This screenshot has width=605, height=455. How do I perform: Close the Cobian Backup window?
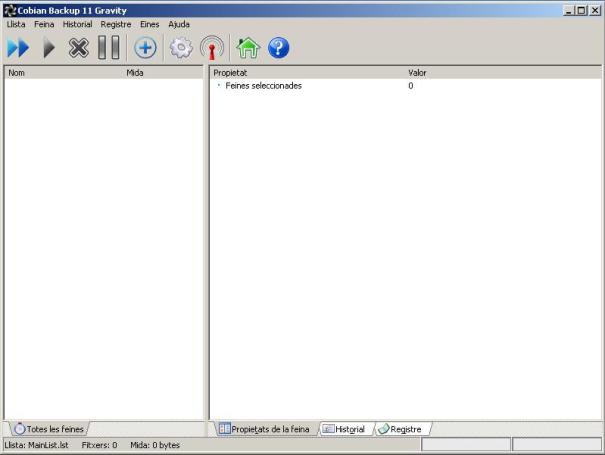pos(595,10)
